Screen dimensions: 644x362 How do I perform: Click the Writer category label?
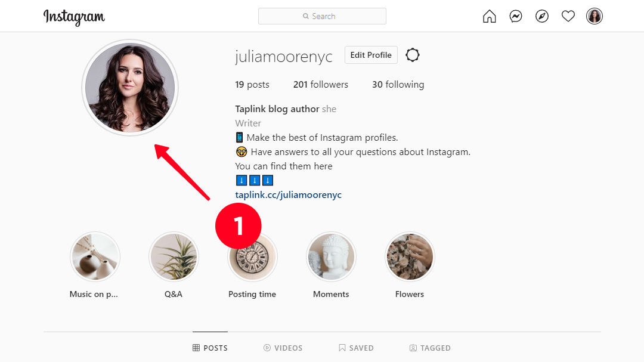click(248, 123)
